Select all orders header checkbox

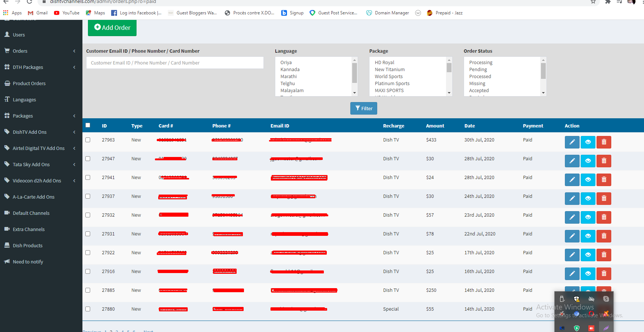[88, 125]
